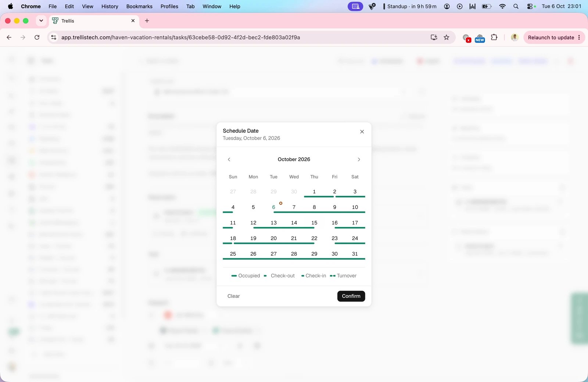Clear the selected schedule date

[x=233, y=296]
